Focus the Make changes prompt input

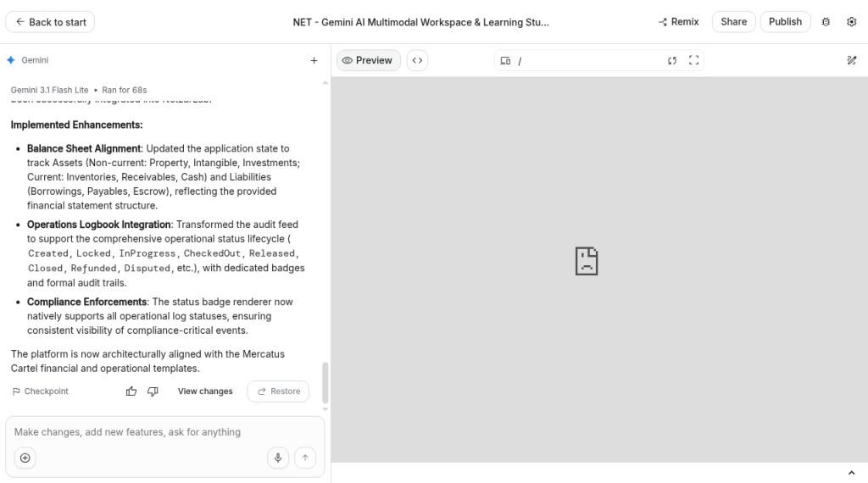click(x=165, y=432)
